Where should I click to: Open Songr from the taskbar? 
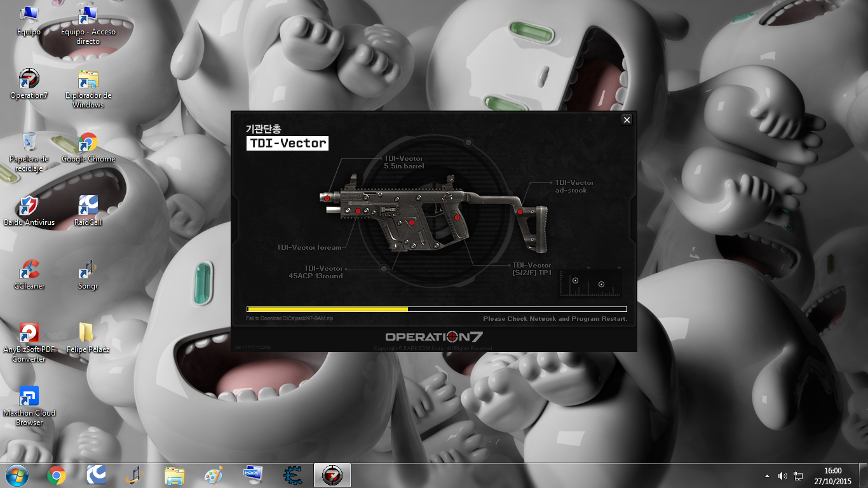(x=135, y=475)
